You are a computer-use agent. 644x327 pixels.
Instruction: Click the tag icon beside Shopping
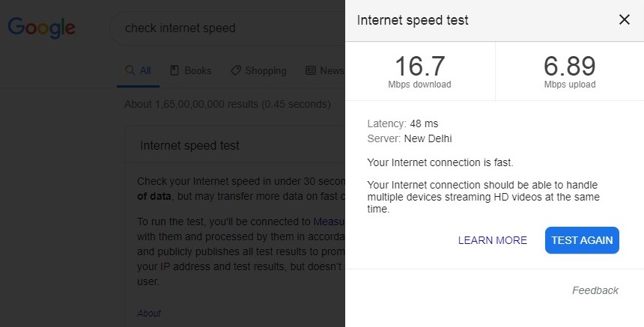[236, 70]
